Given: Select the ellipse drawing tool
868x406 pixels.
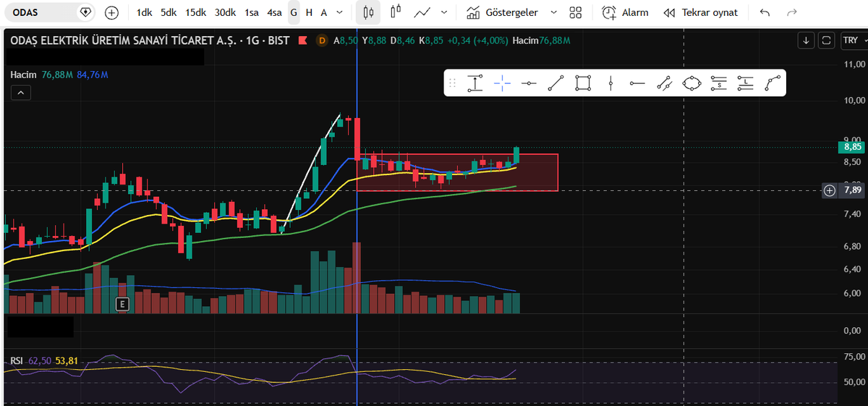Looking at the screenshot, I should tap(692, 83).
